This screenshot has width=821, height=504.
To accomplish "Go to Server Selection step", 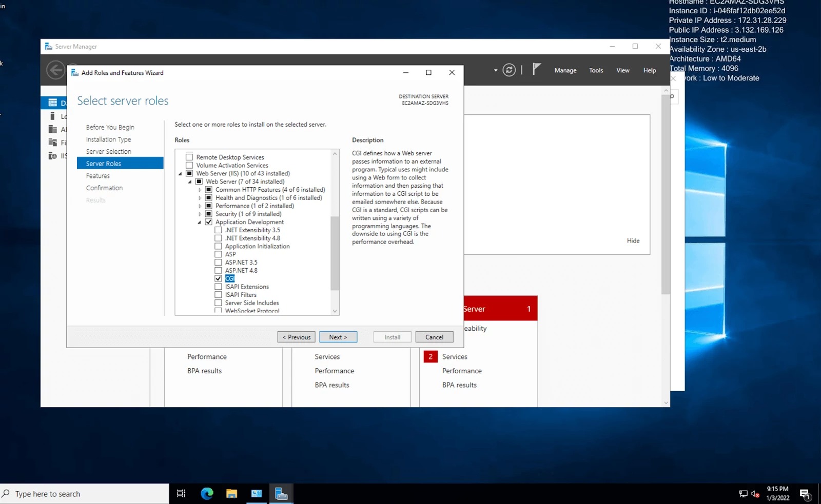I will coord(109,151).
